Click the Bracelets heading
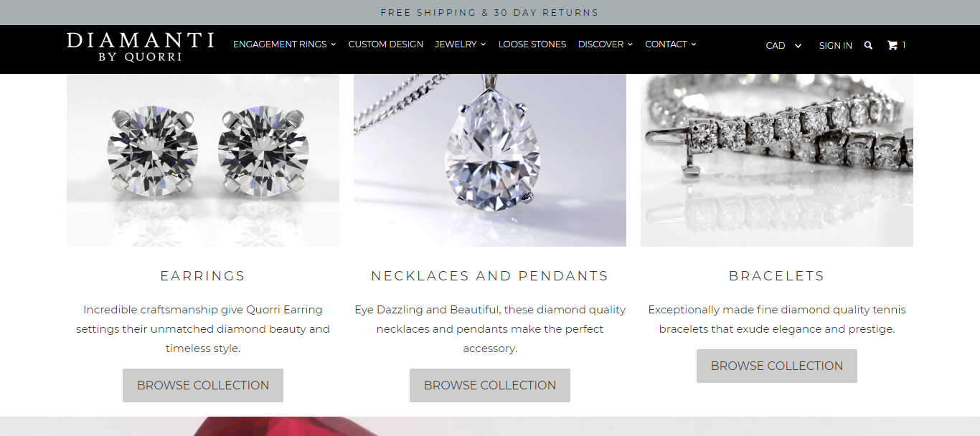Screen dimensions: 980x436 pyautogui.click(x=777, y=275)
